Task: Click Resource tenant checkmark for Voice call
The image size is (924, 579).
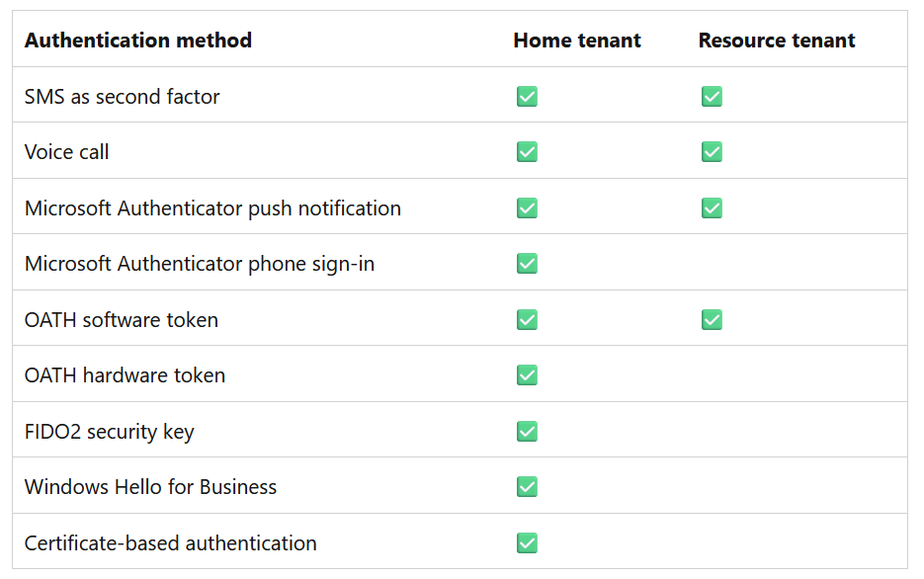Action: (712, 152)
